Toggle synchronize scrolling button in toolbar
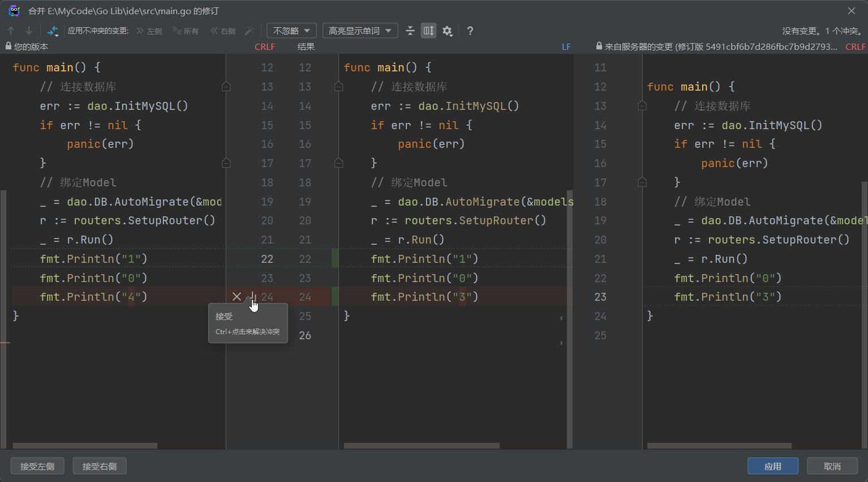The image size is (868, 482). tap(429, 31)
